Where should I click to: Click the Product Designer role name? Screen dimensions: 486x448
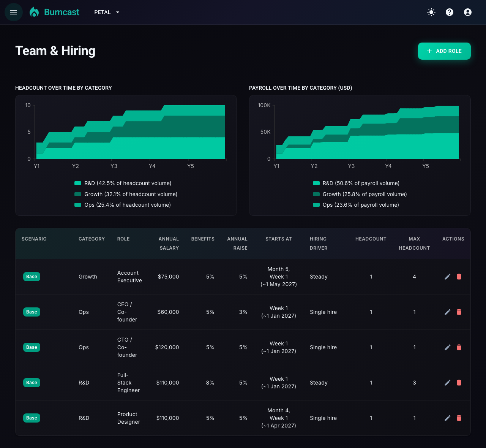129,418
